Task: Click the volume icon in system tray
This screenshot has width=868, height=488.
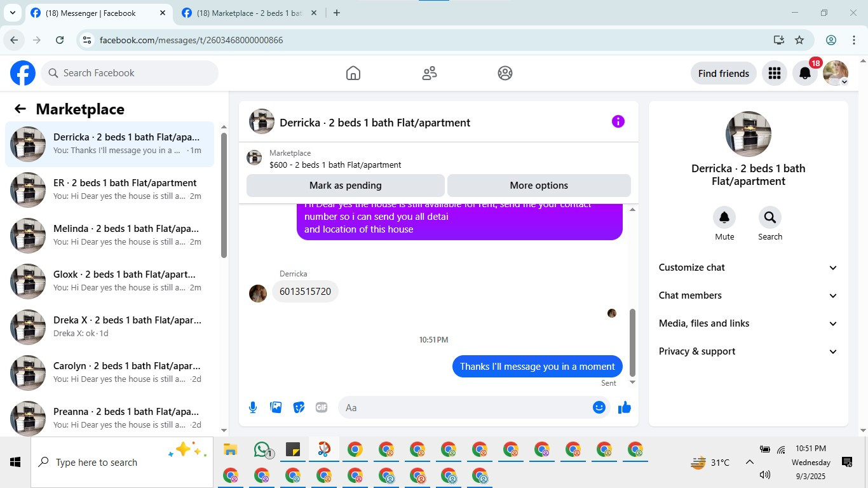Action: (x=764, y=475)
